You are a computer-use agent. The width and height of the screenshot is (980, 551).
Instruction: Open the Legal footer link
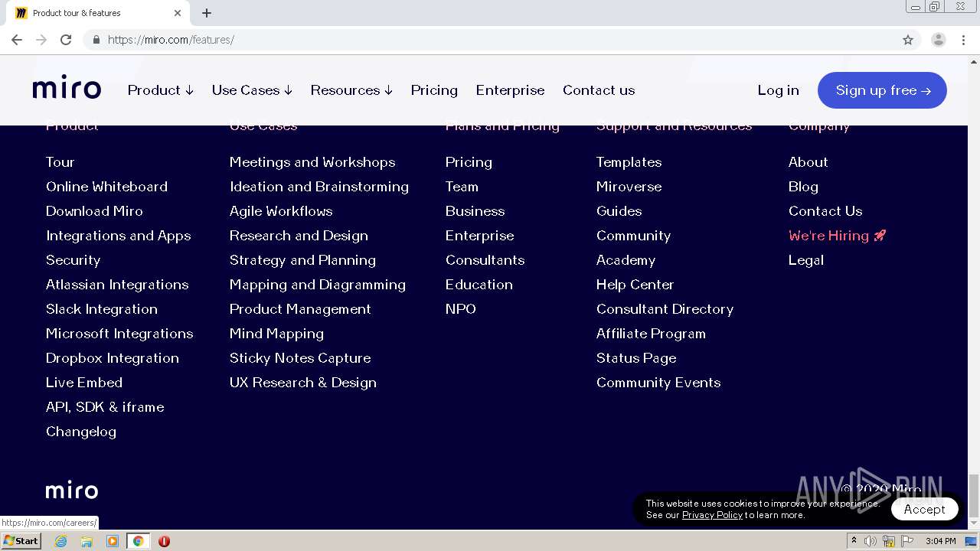pos(806,260)
